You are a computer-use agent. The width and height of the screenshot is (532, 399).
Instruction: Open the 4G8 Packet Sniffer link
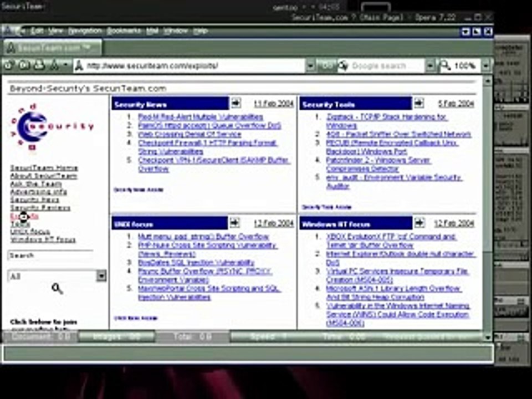398,134
